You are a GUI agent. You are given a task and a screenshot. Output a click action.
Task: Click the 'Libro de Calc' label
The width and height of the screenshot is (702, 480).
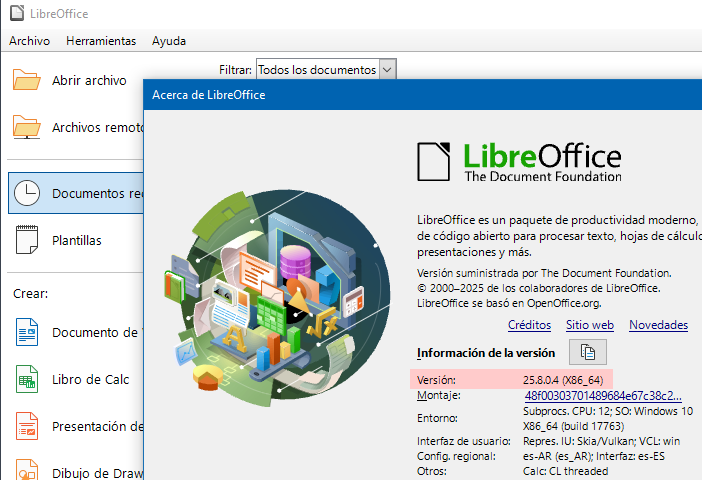pyautogui.click(x=90, y=379)
